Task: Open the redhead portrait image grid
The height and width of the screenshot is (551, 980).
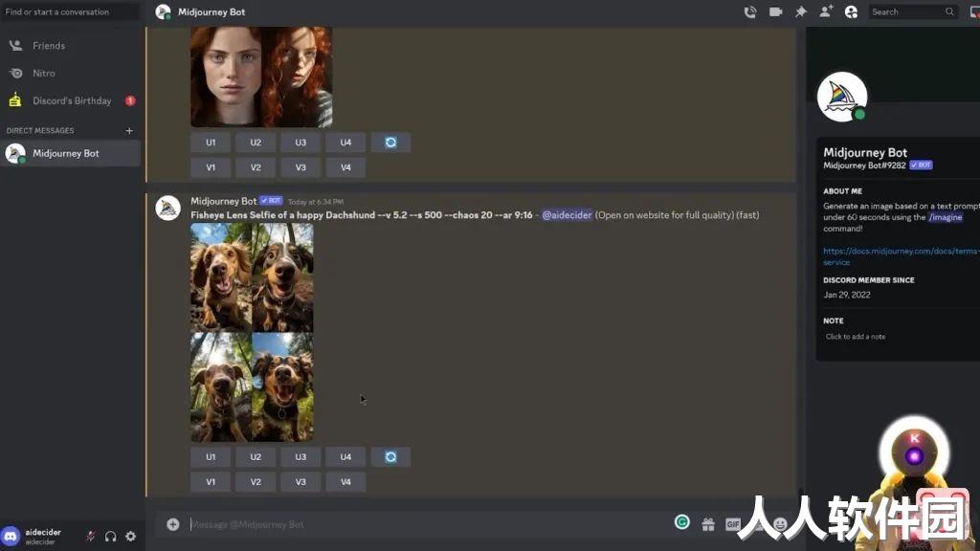Action: click(x=261, y=77)
